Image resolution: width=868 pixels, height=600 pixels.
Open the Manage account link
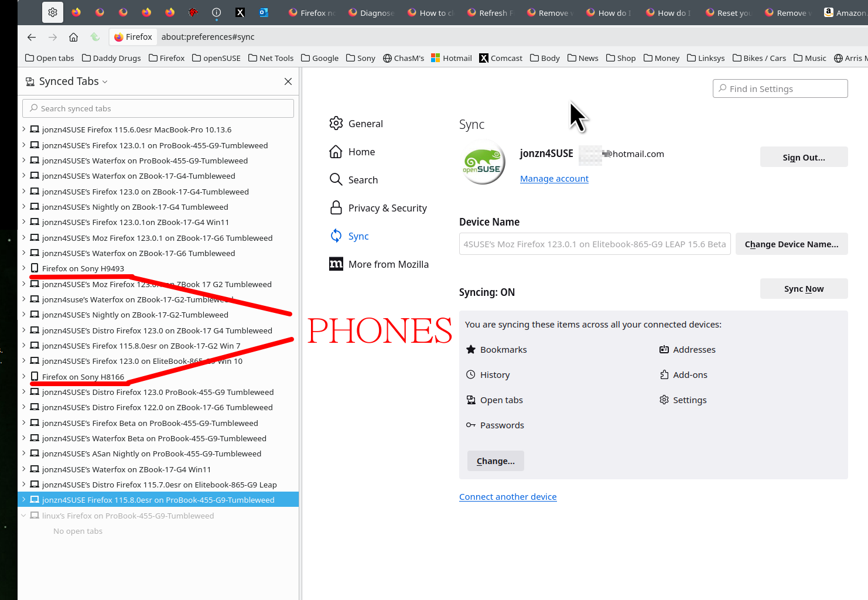pos(554,179)
